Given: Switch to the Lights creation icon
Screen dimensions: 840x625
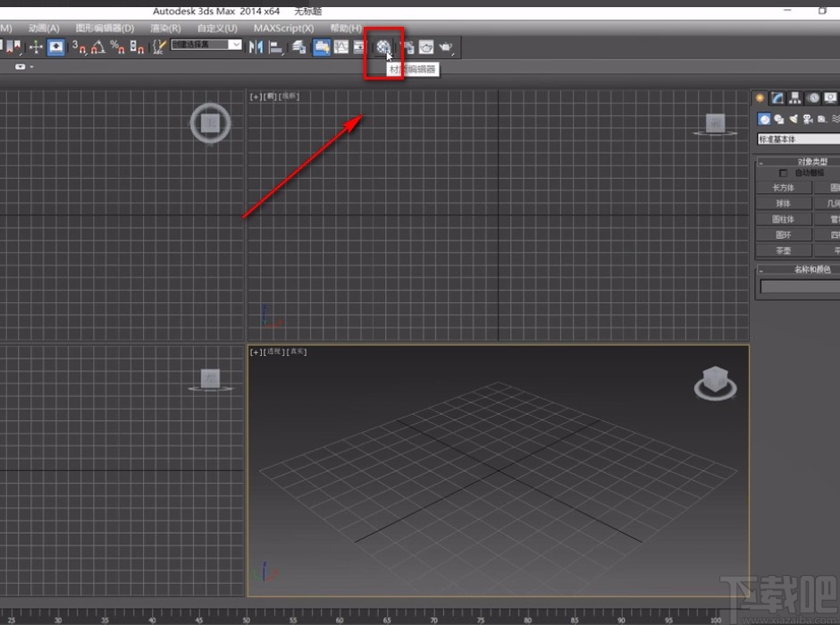Looking at the screenshot, I should pos(794,119).
